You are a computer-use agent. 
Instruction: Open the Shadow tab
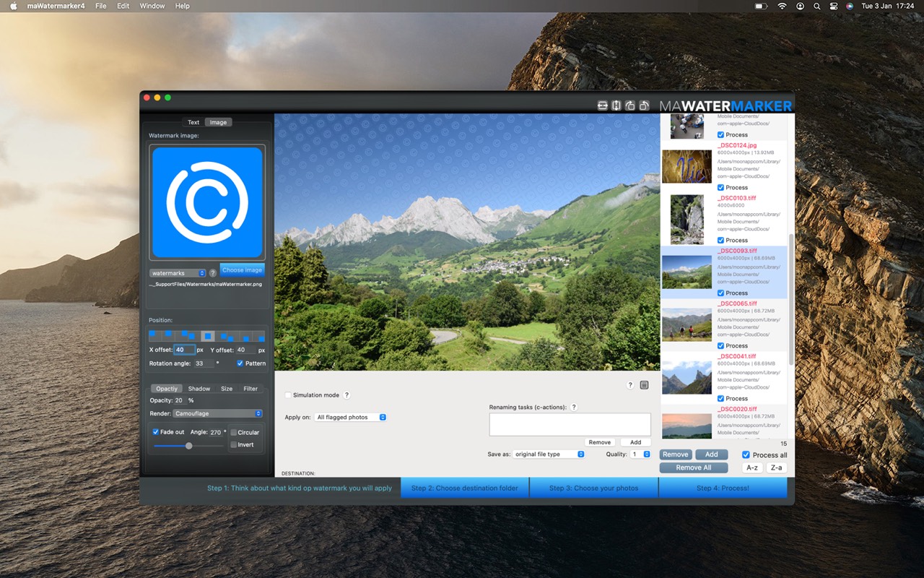tap(199, 389)
